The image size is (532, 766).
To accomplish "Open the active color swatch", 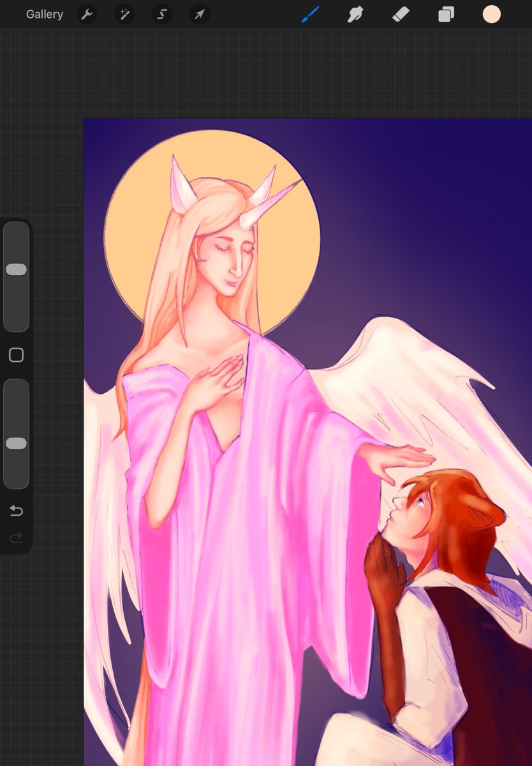I will coord(491,14).
